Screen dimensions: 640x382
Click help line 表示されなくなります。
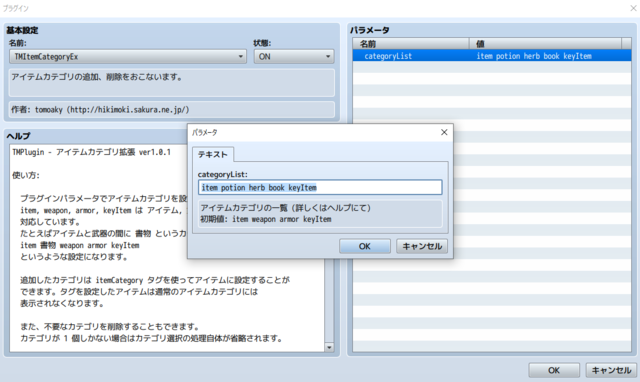[x=63, y=304]
